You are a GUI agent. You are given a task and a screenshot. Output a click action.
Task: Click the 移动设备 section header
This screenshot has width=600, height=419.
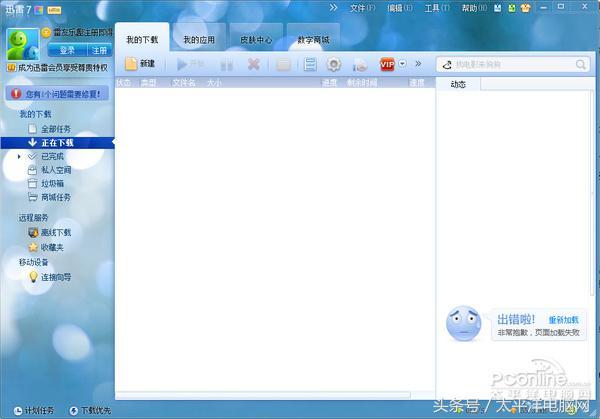click(x=34, y=262)
